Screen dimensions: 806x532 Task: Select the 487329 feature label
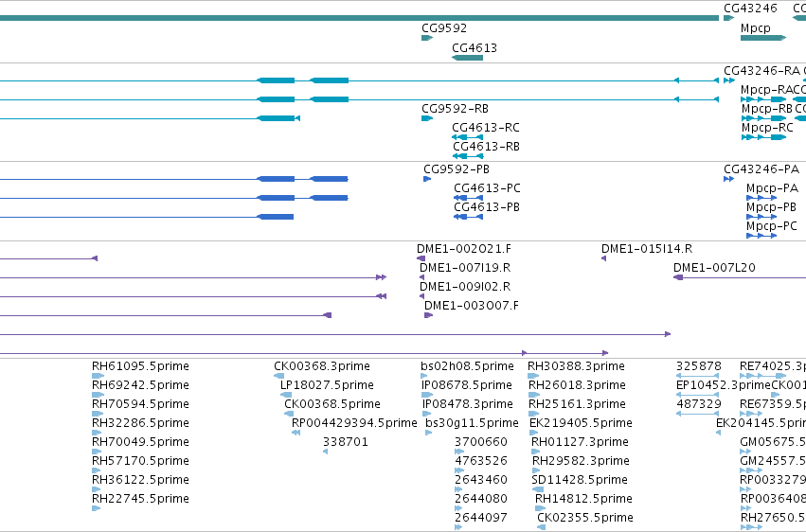699,404
